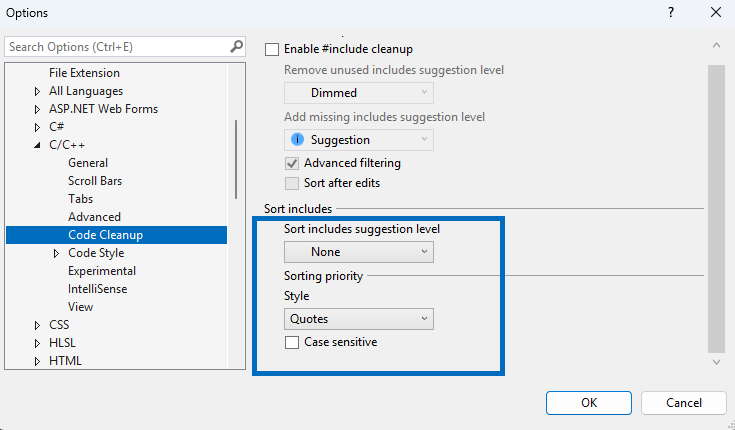This screenshot has height=430, width=735.
Task: Check the Case sensitive option
Action: click(292, 342)
